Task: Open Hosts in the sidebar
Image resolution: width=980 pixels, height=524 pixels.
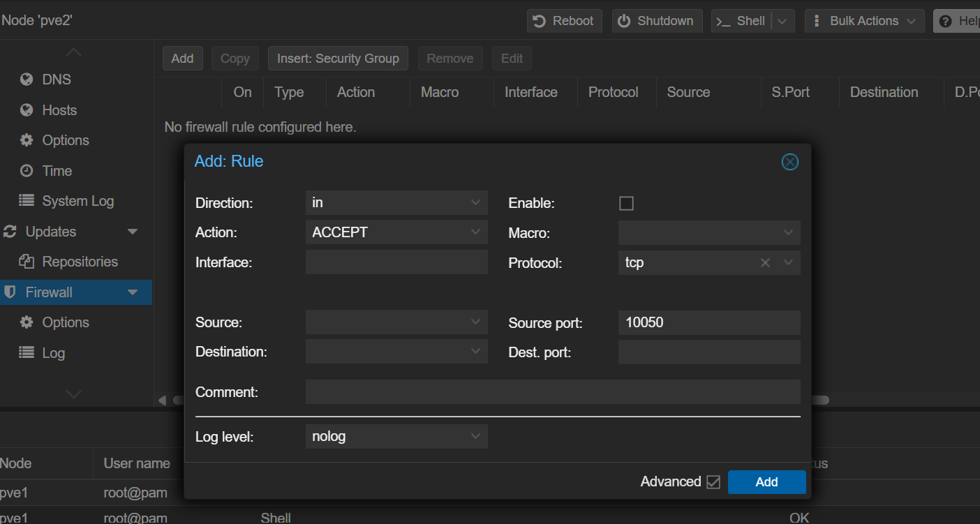Action: pos(59,110)
